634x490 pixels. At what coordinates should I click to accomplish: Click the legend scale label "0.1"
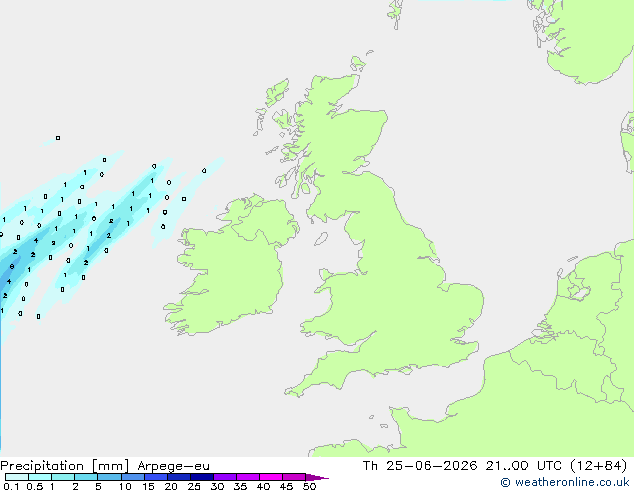(x=11, y=486)
